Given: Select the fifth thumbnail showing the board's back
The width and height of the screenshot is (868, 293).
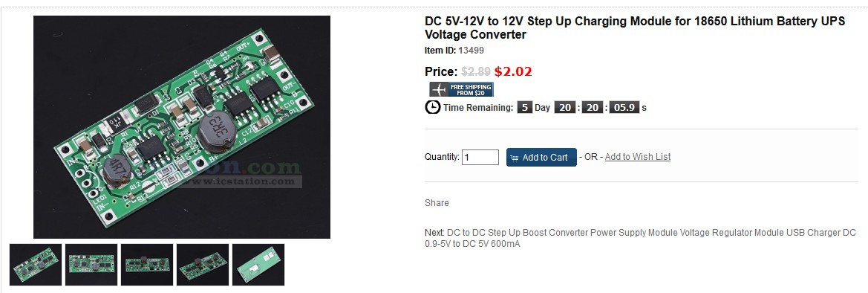Looking at the screenshot, I should click(258, 265).
